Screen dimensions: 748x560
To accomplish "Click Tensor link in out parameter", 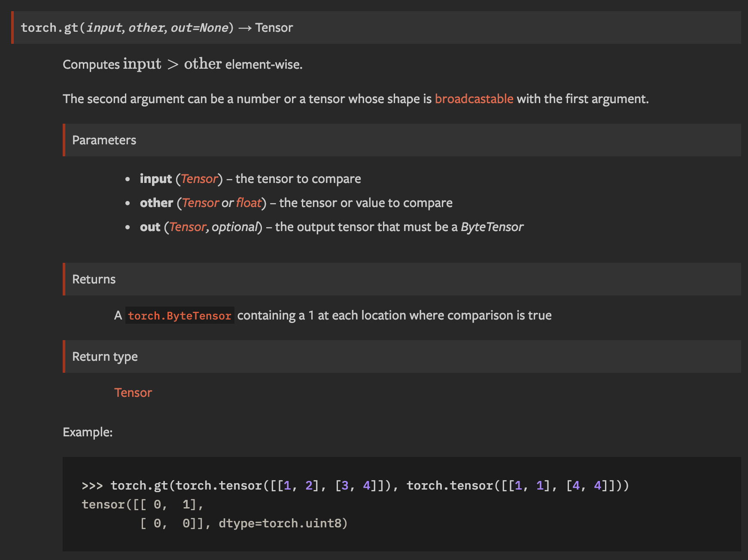I will [188, 227].
